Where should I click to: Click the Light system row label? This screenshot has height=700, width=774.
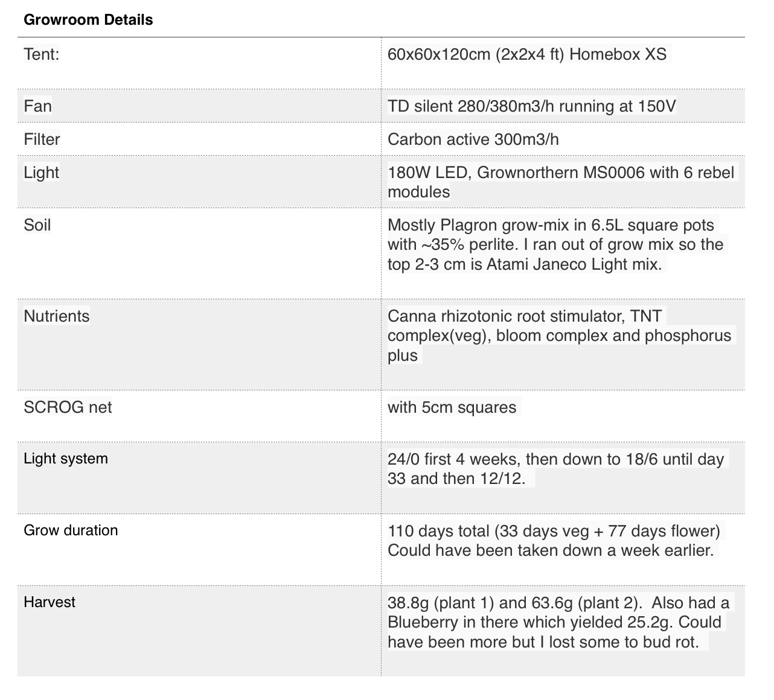click(x=66, y=459)
